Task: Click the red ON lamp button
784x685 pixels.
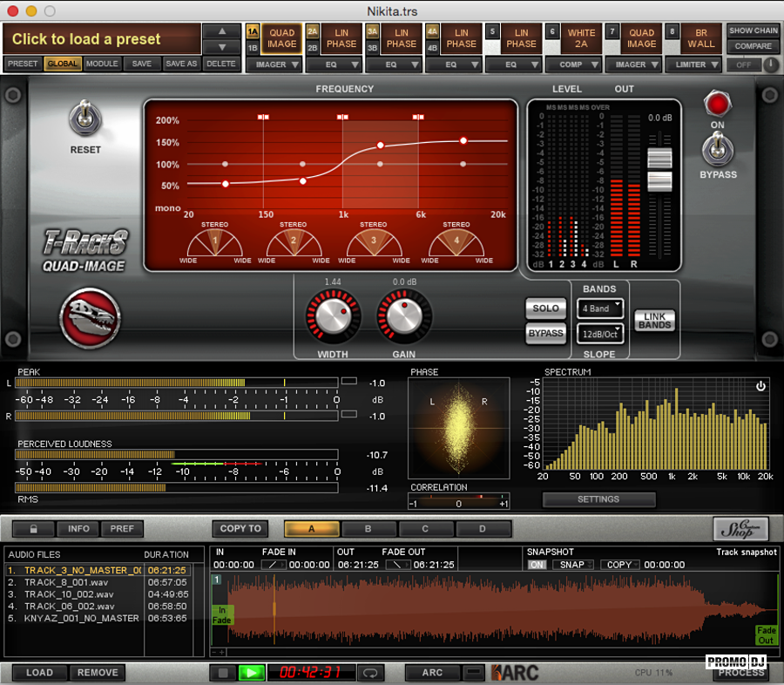Action: click(718, 104)
